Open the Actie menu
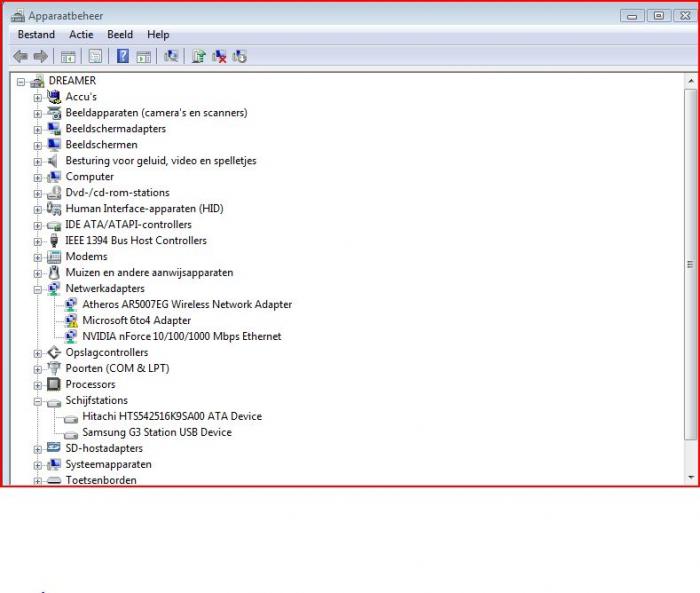Screen dimensions: 700x593 (81, 35)
